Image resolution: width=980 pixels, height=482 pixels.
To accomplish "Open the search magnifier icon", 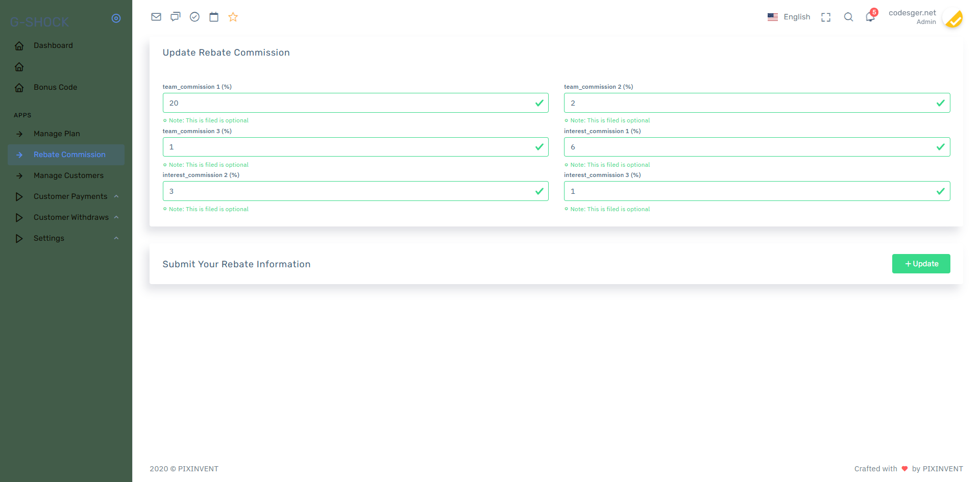I will (848, 17).
